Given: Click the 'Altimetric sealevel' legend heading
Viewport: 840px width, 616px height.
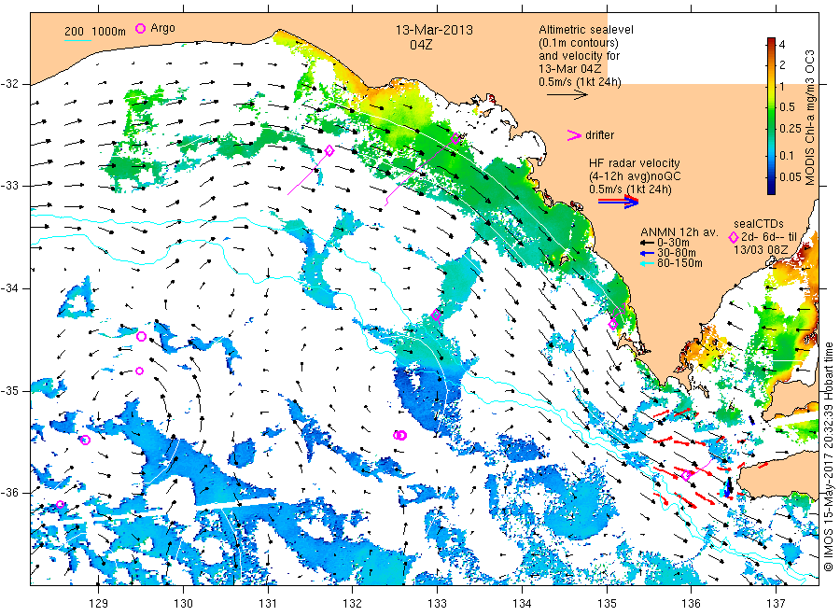Looking at the screenshot, I should point(586,30).
